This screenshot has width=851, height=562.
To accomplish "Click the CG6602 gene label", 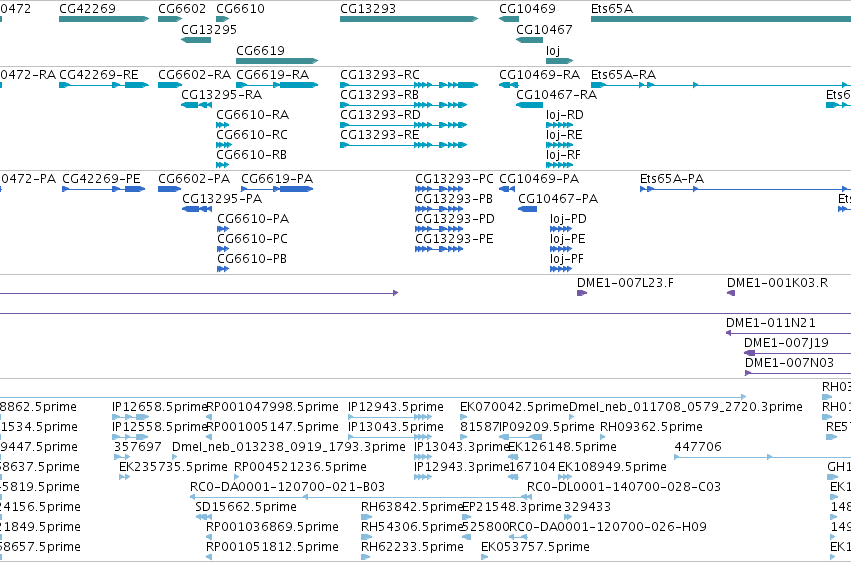I will (182, 9).
